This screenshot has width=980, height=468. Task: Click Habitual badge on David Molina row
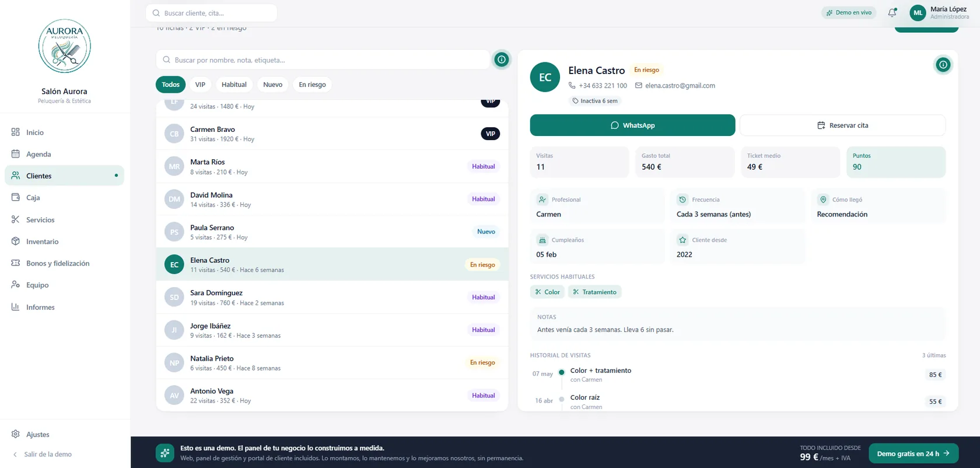[x=484, y=199]
